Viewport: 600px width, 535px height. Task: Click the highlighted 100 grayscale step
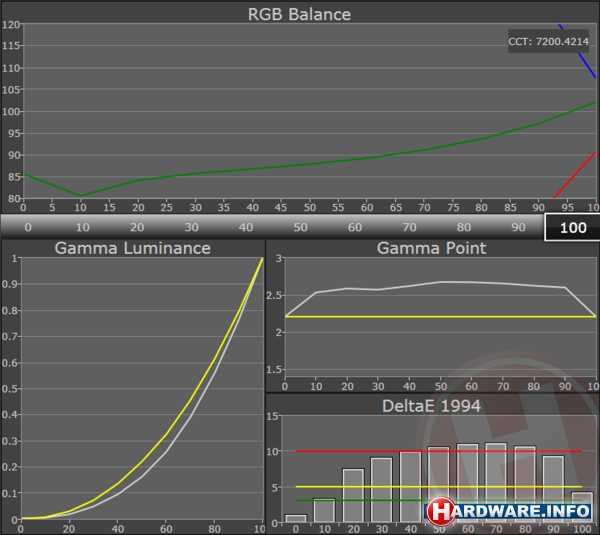(572, 227)
